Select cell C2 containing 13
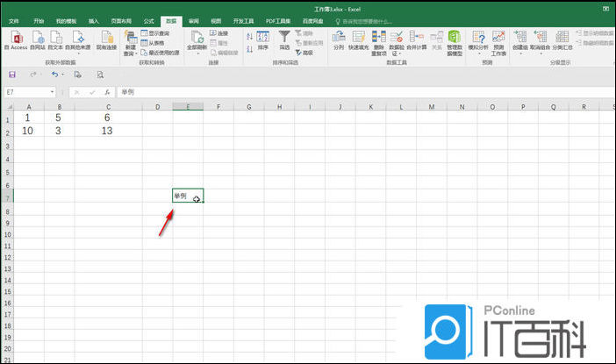Image resolution: width=616 pixels, height=364 pixels. 109,131
